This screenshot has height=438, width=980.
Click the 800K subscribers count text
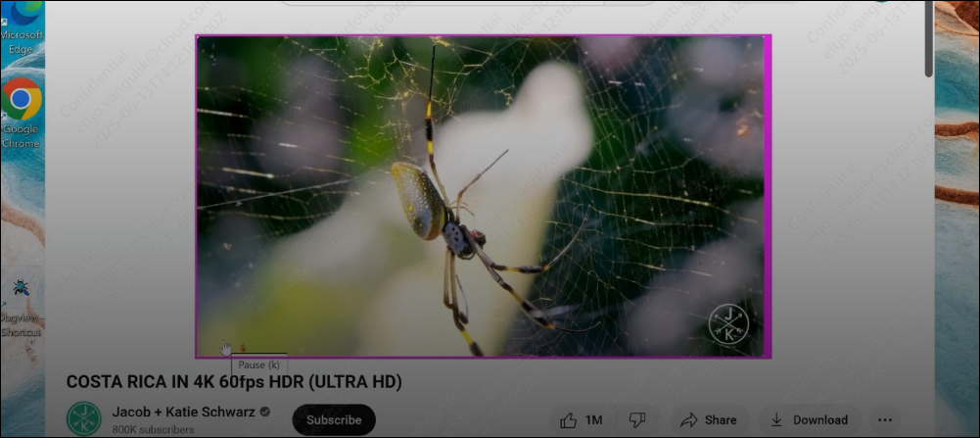click(153, 429)
